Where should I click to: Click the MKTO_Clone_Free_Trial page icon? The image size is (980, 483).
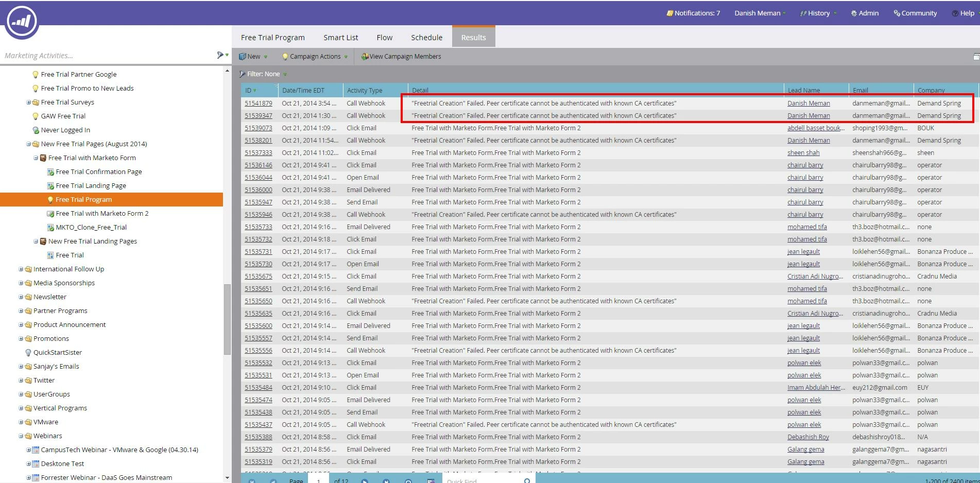(x=50, y=228)
